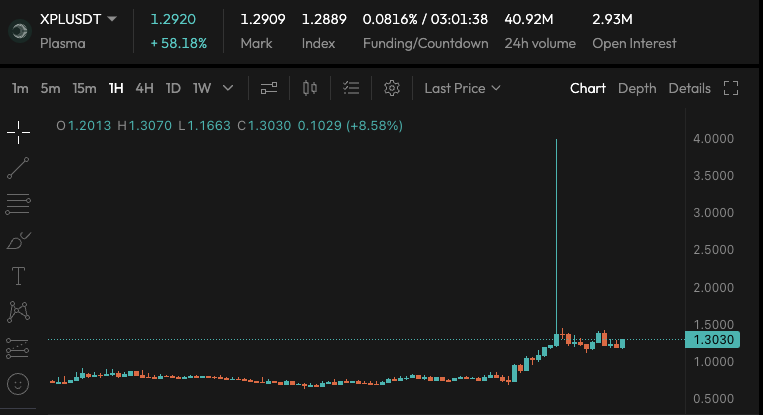Toggle fullscreen chart mode

(730, 88)
